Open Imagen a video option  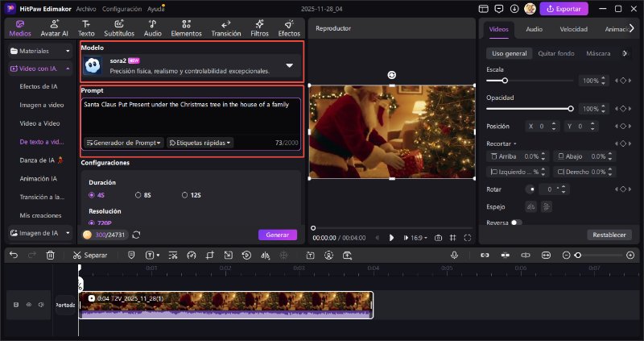pos(42,105)
